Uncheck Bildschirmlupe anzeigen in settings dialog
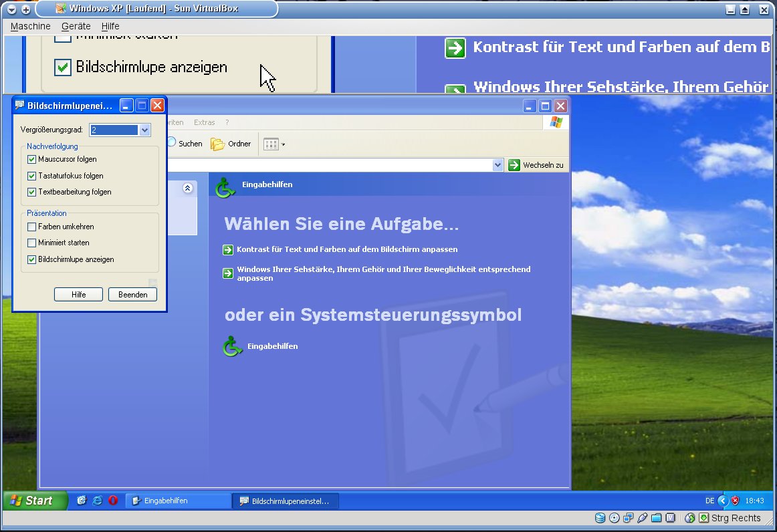Screen dimensions: 777x532 [31, 259]
